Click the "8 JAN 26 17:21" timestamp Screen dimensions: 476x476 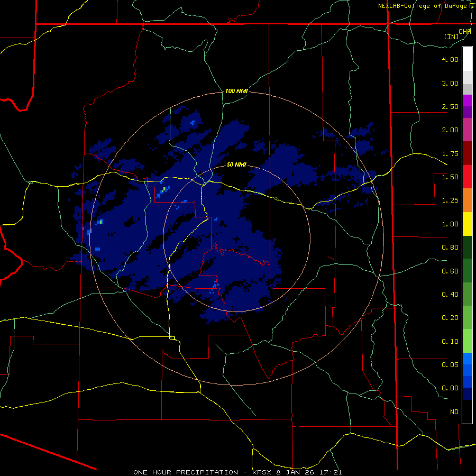pos(309,472)
